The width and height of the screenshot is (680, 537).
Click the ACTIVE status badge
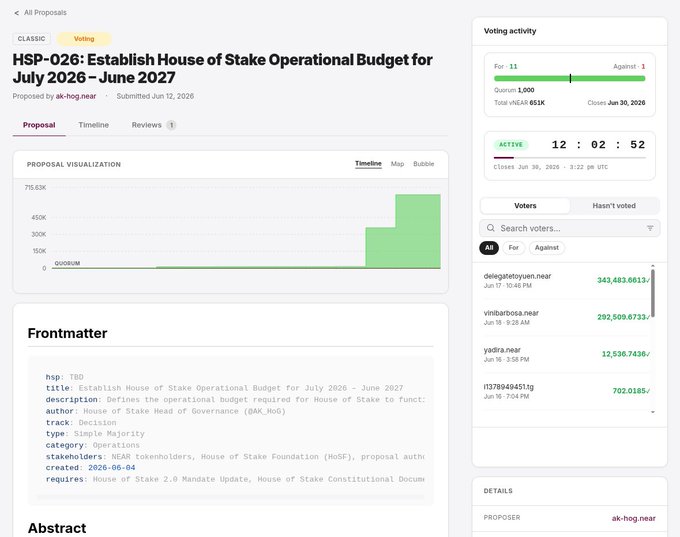click(511, 145)
